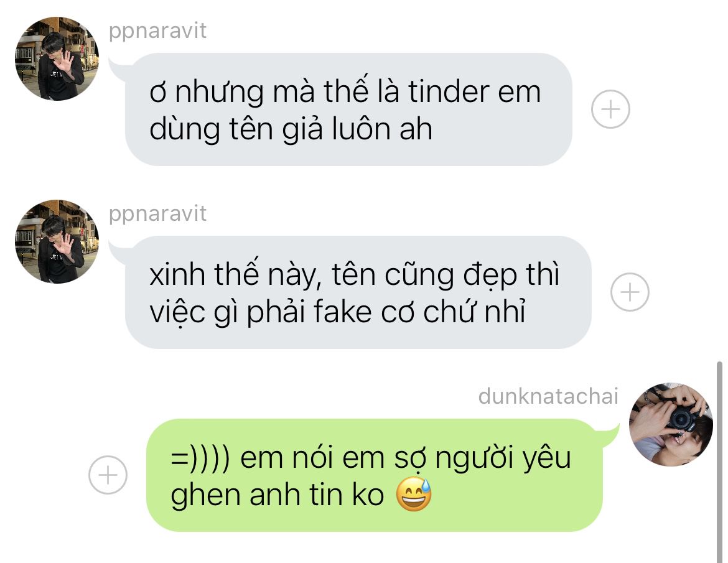
Task: Open ppnaravit's avatar on the first message
Action: click(x=57, y=58)
